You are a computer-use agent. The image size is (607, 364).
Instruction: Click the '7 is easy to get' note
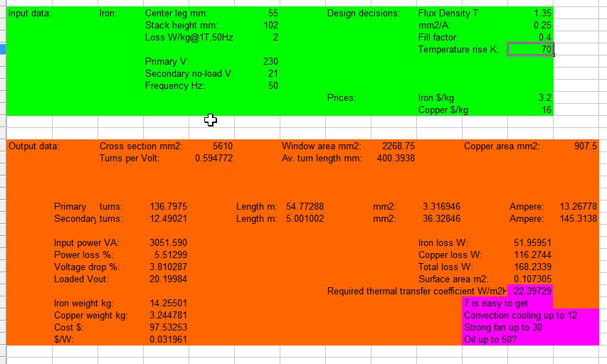(x=496, y=304)
